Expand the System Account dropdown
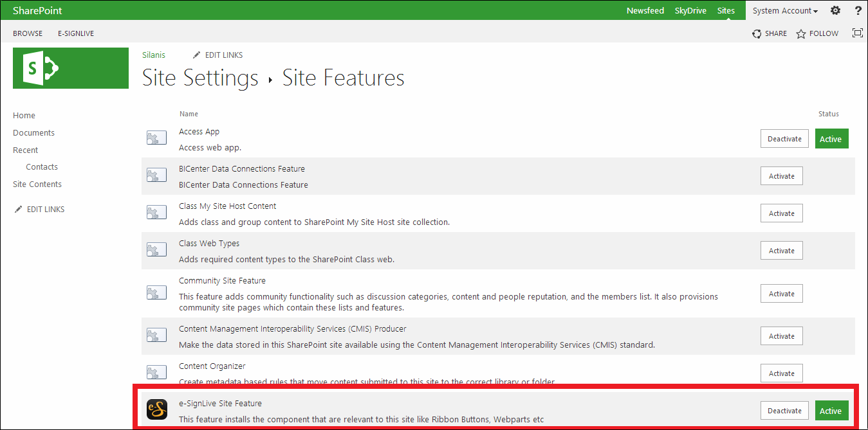The width and height of the screenshot is (868, 430). tap(785, 11)
